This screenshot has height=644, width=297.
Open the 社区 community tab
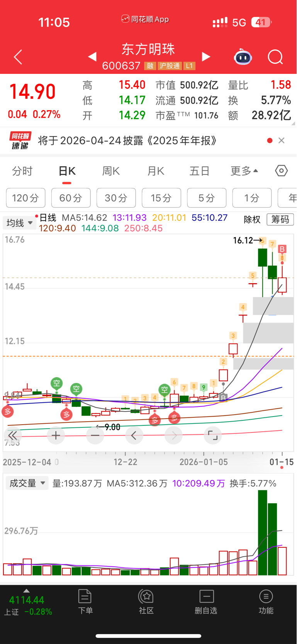[x=146, y=602]
